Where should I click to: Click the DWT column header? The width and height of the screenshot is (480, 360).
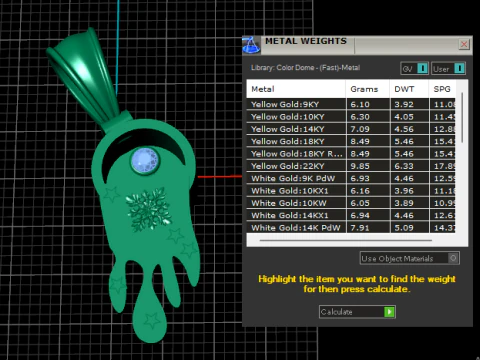pos(409,89)
